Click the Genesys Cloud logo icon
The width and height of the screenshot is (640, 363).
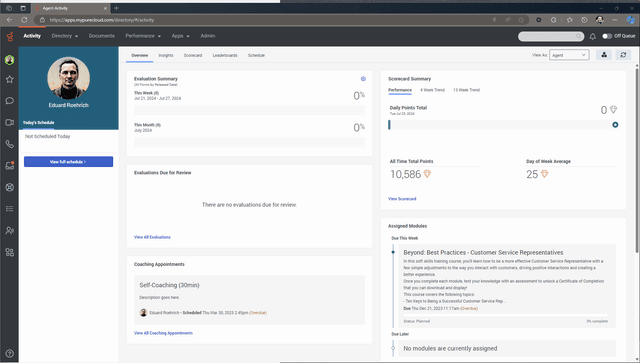coord(10,36)
